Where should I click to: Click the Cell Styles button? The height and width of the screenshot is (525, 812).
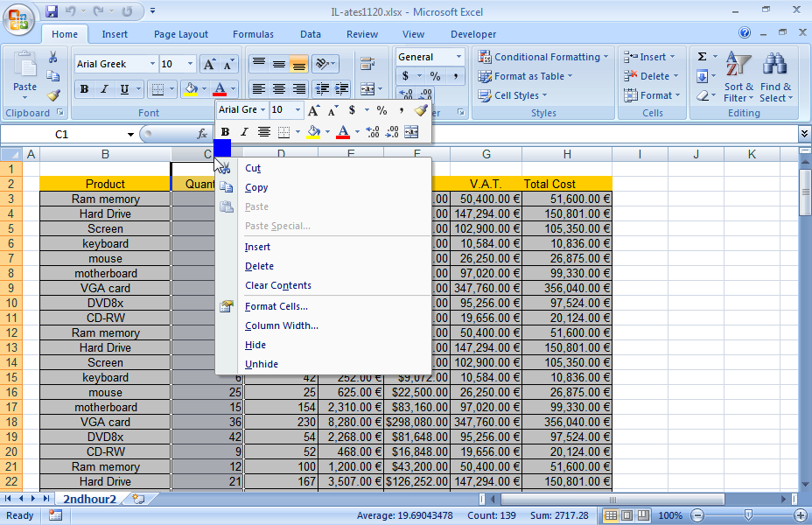pyautogui.click(x=514, y=95)
